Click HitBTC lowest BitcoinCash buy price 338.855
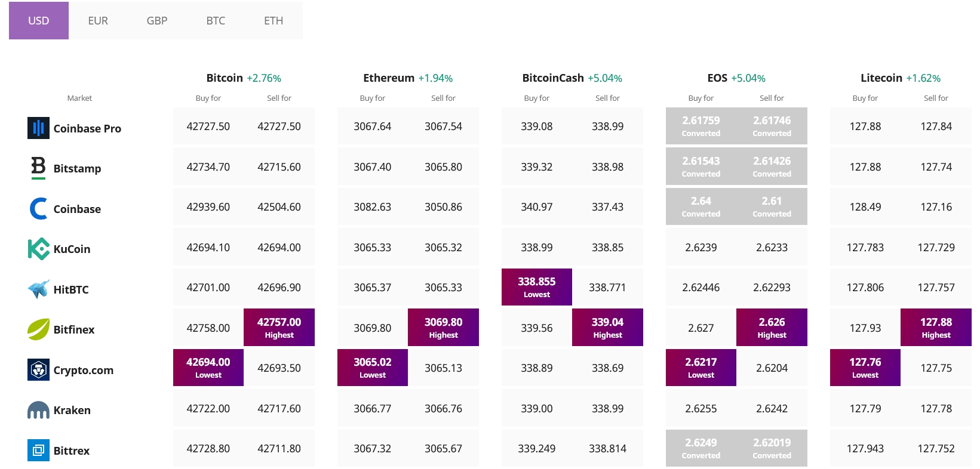The image size is (980, 469). 537,287
